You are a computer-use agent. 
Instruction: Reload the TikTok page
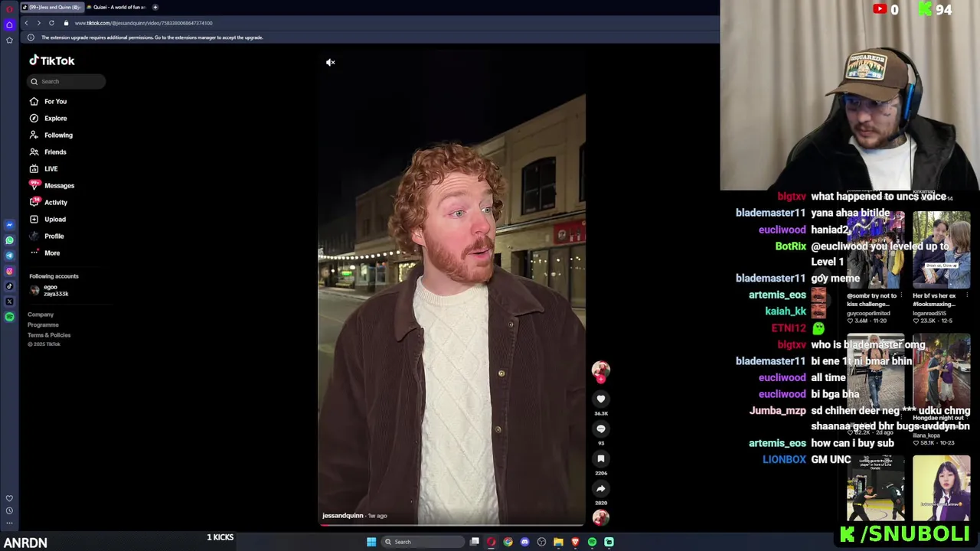51,23
